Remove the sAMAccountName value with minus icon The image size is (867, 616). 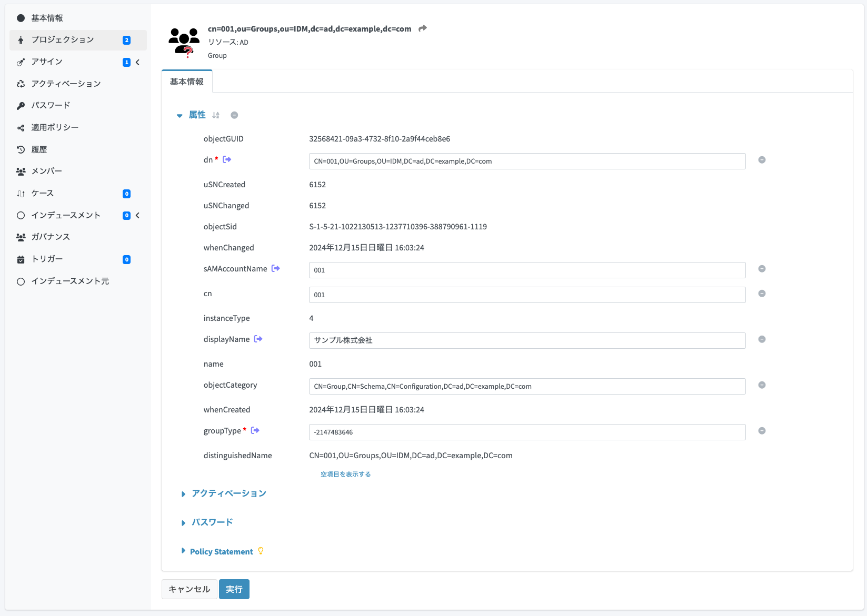(762, 269)
